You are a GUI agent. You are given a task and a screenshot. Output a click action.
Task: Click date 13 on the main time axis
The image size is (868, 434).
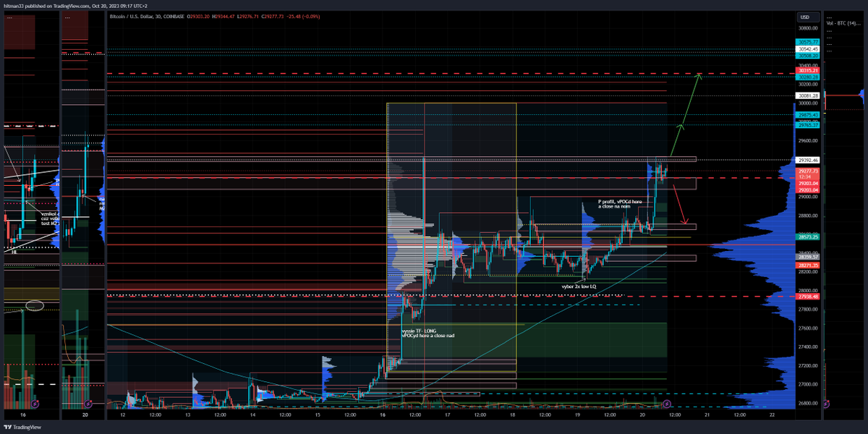click(x=187, y=415)
